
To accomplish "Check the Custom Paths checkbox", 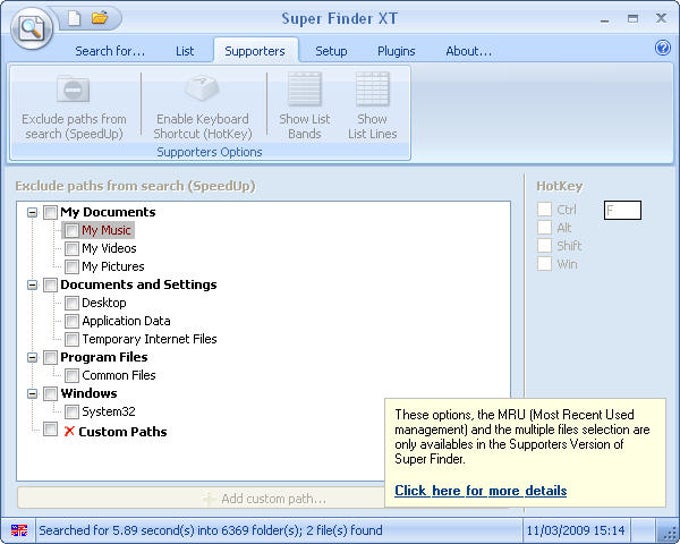I will point(50,429).
